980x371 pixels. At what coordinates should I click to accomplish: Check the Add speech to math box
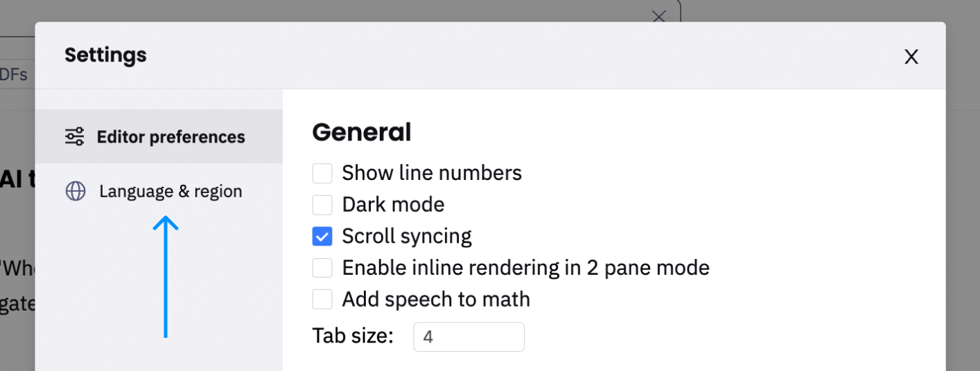(x=322, y=299)
